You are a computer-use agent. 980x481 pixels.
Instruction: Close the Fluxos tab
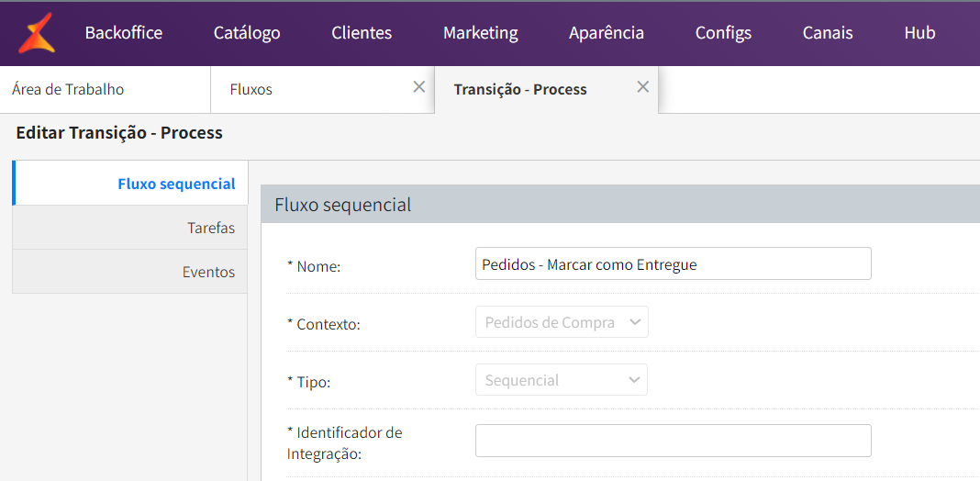(419, 87)
